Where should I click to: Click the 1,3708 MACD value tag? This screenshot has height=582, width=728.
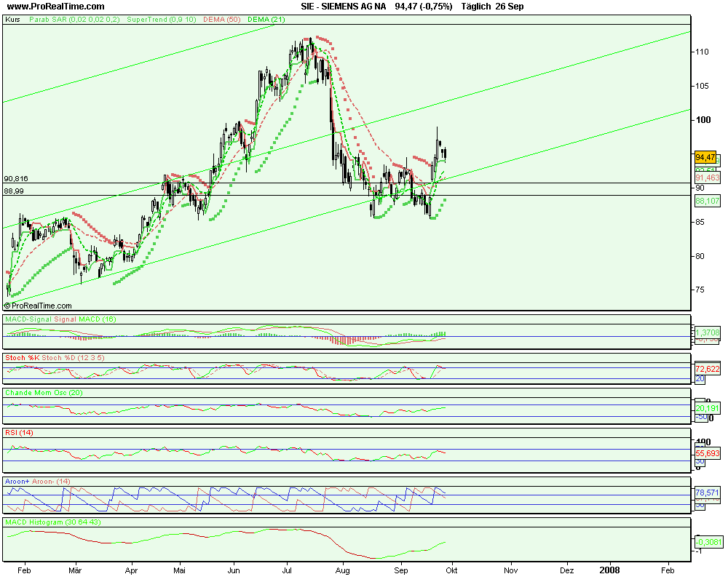708,332
